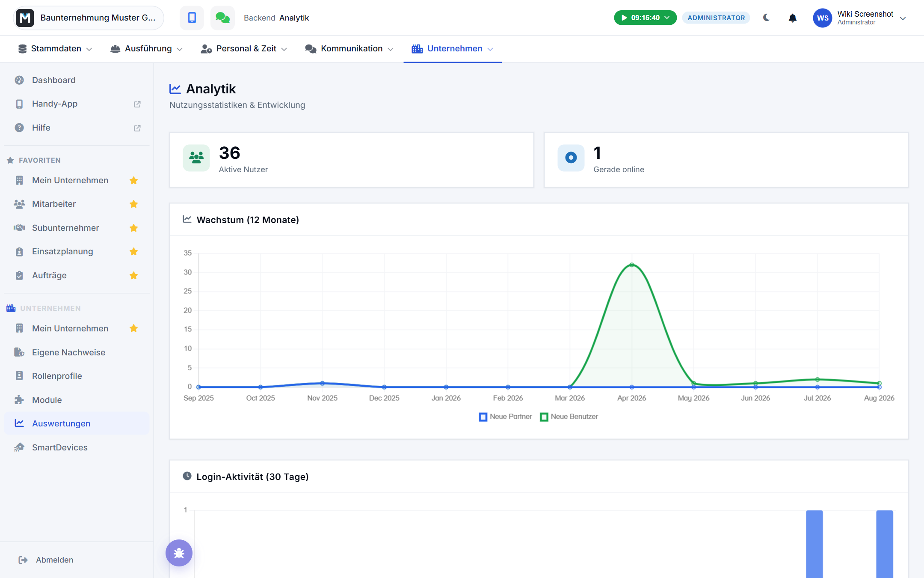
Task: Open Rollenprofile in sidebar
Action: (77, 376)
